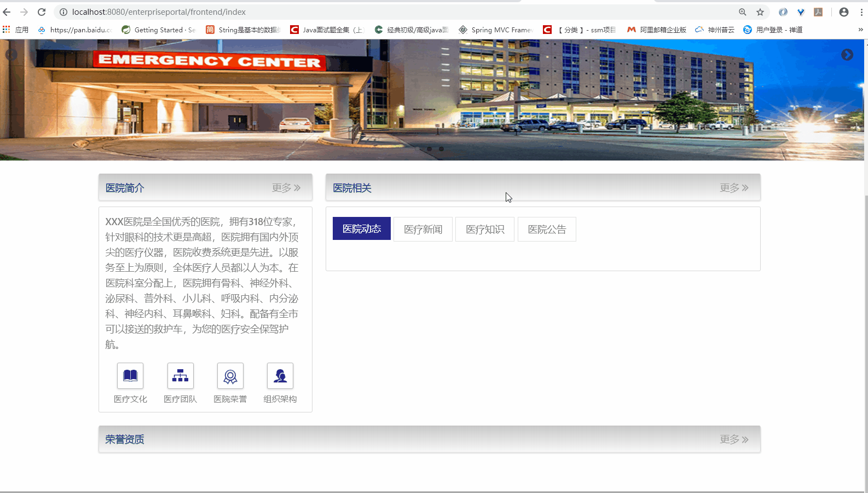Click the 荣誉资质 section title
This screenshot has height=493, width=868.
pos(125,439)
